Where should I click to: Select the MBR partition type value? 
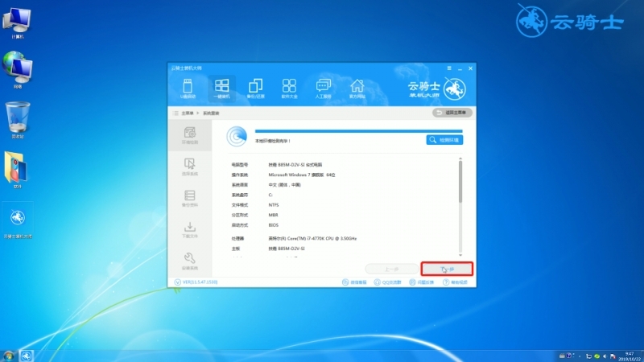pos(273,215)
